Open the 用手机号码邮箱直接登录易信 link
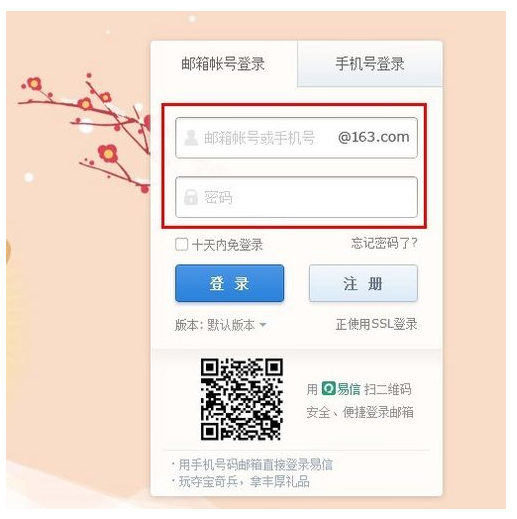 coord(256,464)
